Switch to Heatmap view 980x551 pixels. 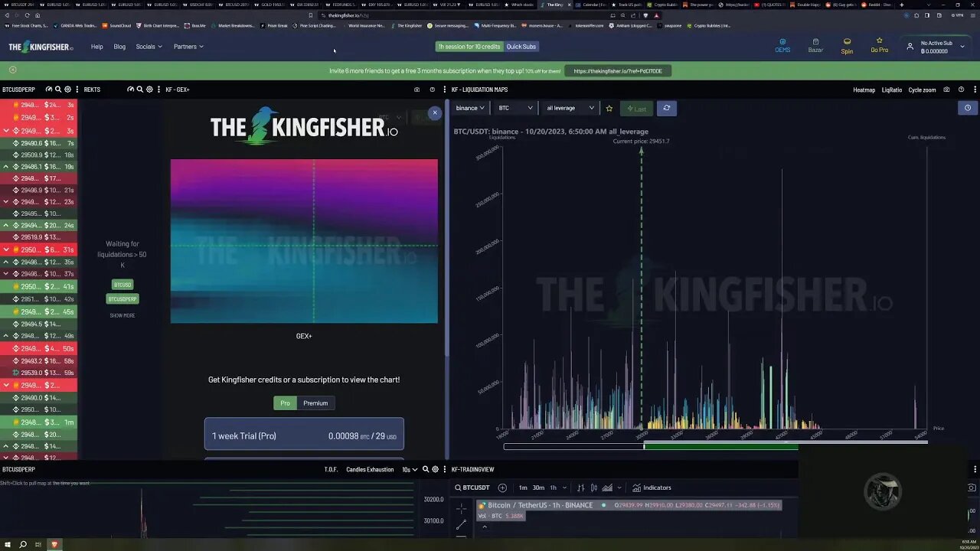coord(864,90)
